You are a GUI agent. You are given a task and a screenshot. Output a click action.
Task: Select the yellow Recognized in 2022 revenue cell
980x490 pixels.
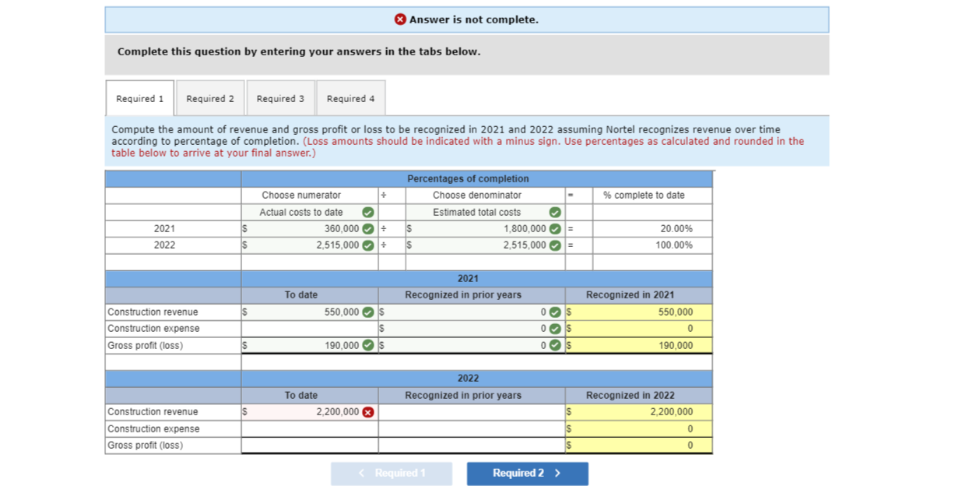pos(638,412)
